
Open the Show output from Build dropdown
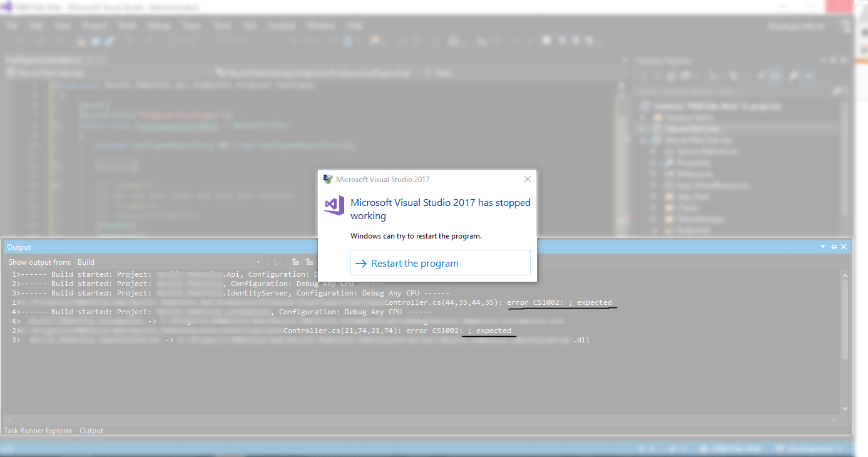tap(170, 262)
